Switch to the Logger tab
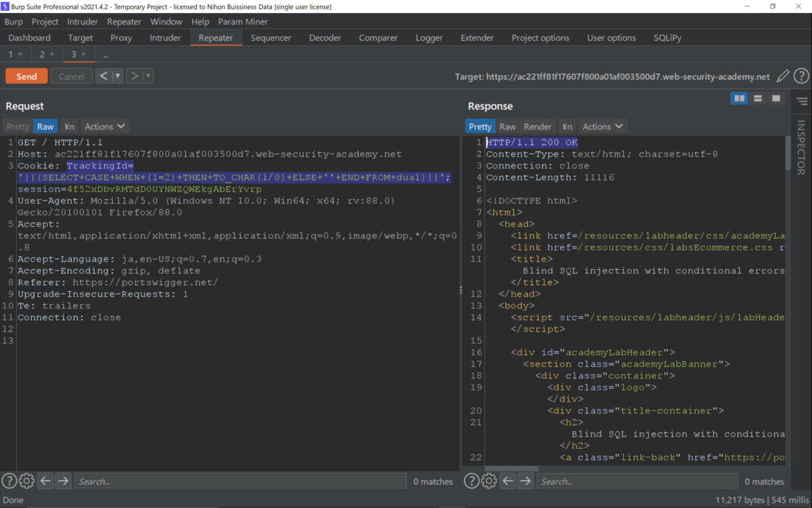The height and width of the screenshot is (508, 812). point(429,38)
